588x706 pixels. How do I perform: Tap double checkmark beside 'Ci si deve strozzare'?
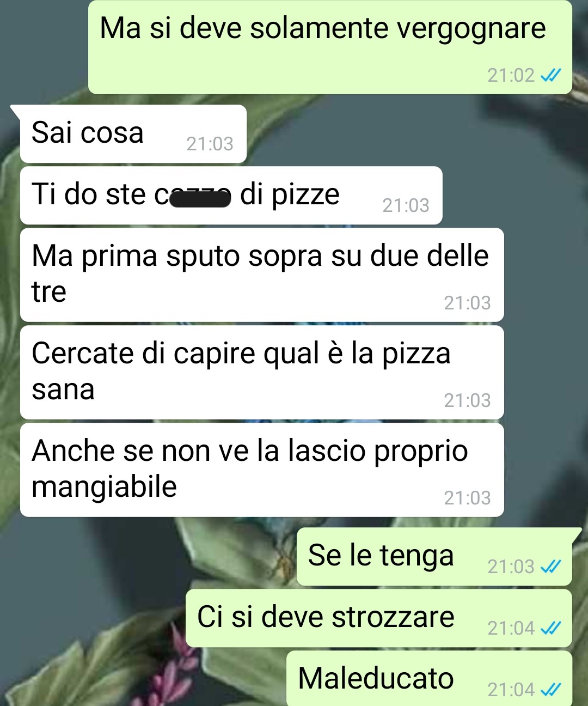(x=550, y=628)
